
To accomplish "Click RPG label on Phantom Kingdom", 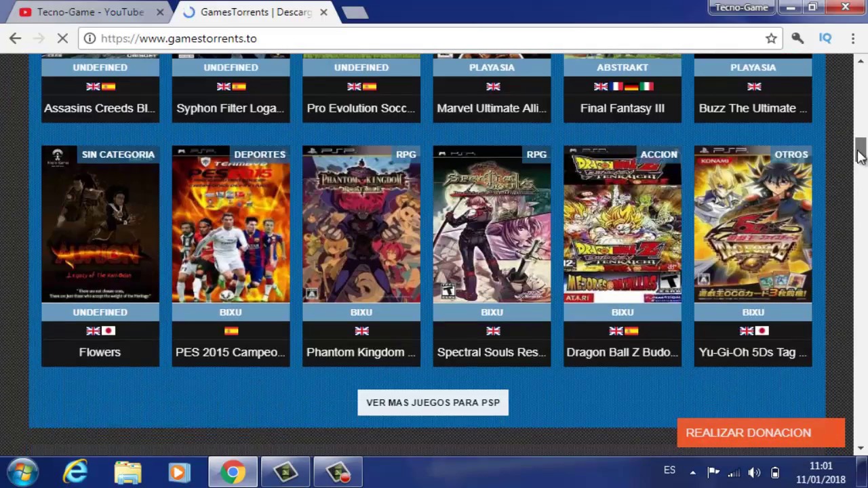I will tap(406, 155).
